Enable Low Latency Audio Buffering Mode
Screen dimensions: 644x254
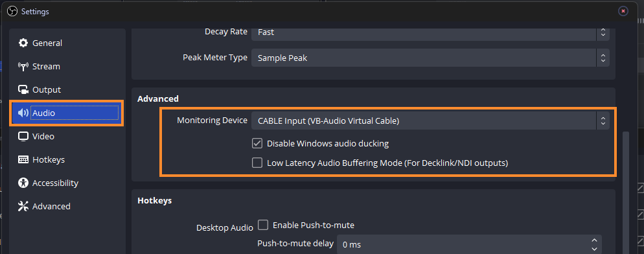257,163
